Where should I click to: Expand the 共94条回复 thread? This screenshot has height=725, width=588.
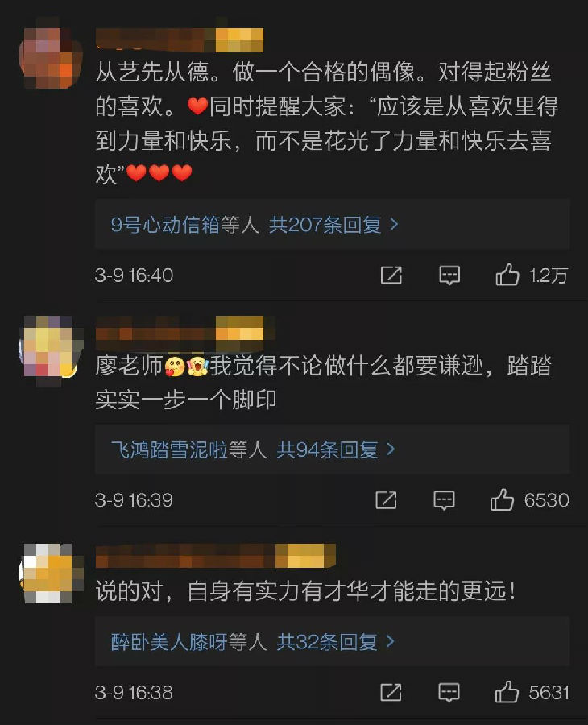[336, 449]
